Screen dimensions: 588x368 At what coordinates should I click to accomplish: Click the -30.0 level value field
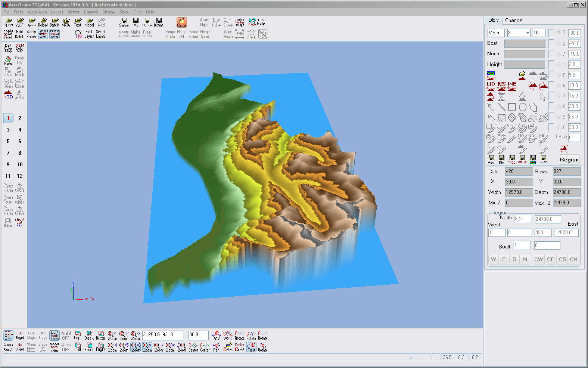click(x=575, y=33)
